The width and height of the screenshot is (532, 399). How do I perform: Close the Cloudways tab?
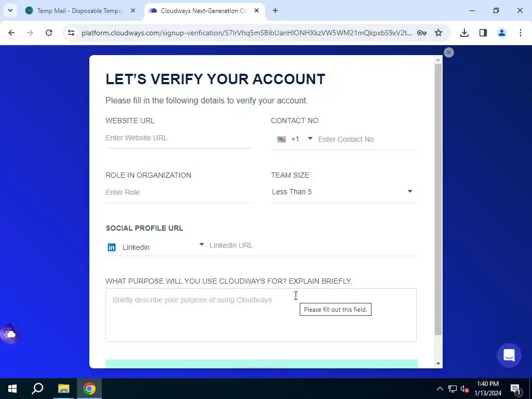pyautogui.click(x=257, y=11)
